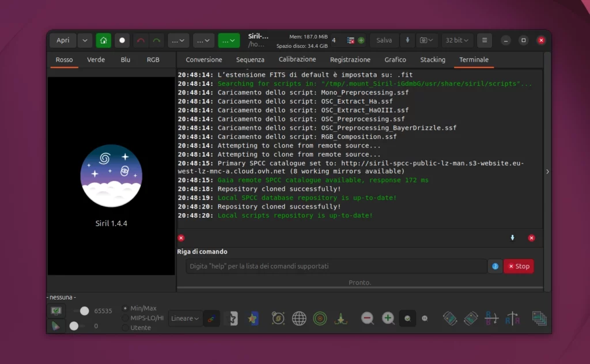Switch to the Verde channel tab
The height and width of the screenshot is (364, 590).
coord(96,60)
